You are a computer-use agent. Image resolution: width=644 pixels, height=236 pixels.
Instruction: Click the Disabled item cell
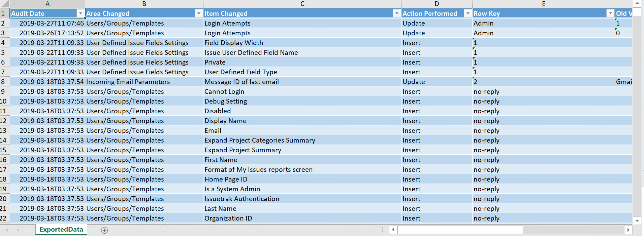(302, 111)
